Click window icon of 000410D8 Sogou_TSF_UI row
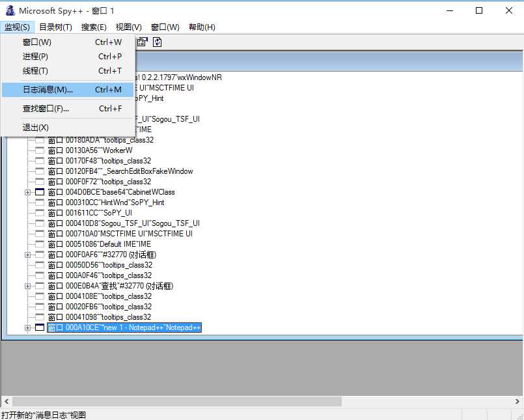This screenshot has height=420, width=524. click(x=40, y=223)
